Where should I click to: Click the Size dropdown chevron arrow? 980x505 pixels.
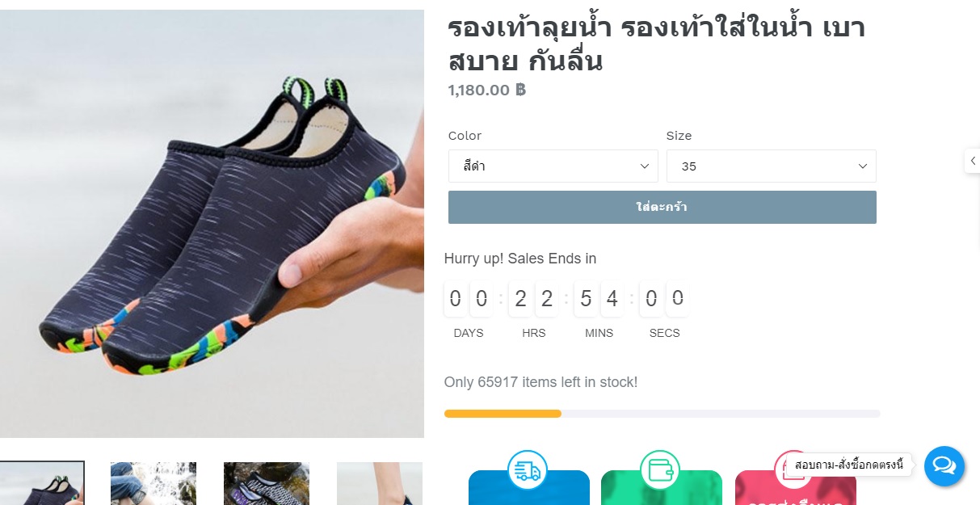point(862,166)
